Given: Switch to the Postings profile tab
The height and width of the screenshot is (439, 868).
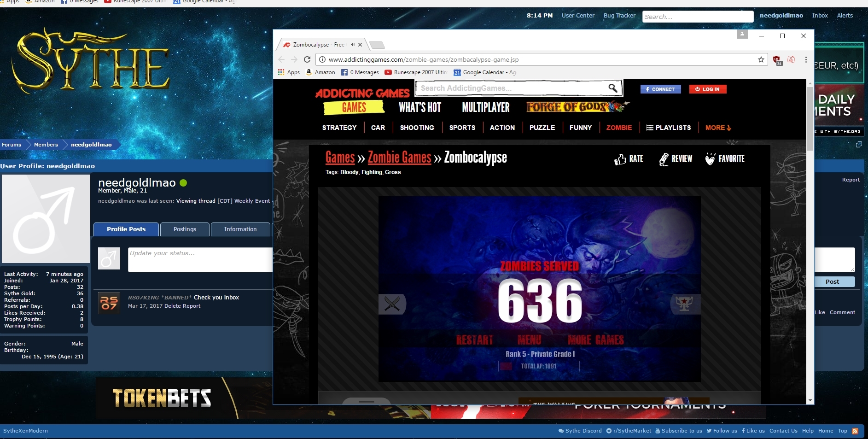Looking at the screenshot, I should click(x=185, y=229).
